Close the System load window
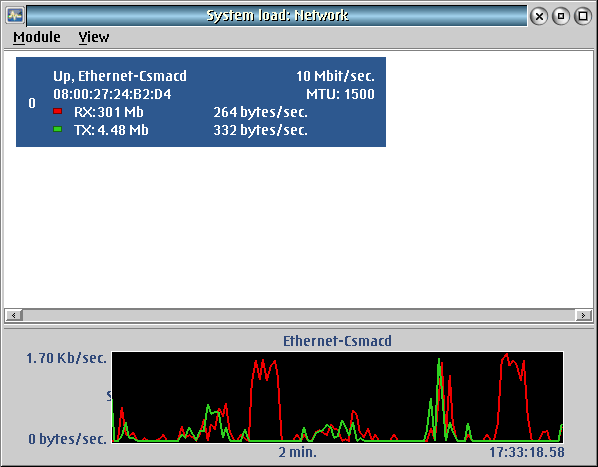598x467 pixels. click(x=539, y=16)
